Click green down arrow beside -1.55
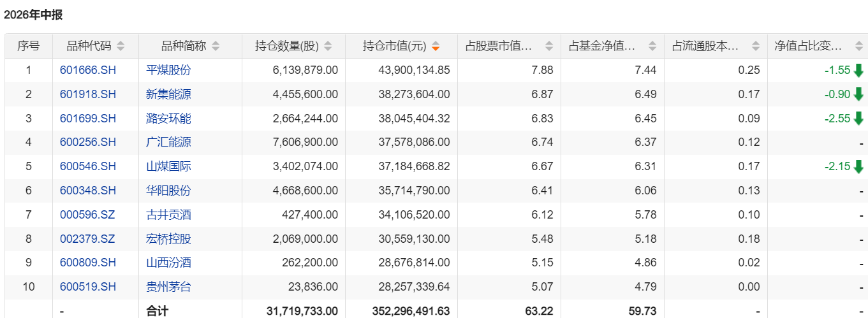This screenshot has height=318, width=868. 858,70
